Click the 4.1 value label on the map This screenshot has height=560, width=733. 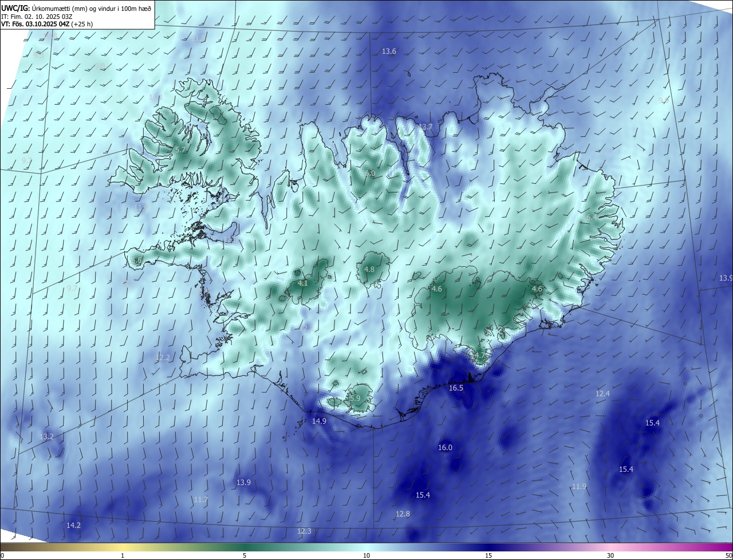(303, 283)
